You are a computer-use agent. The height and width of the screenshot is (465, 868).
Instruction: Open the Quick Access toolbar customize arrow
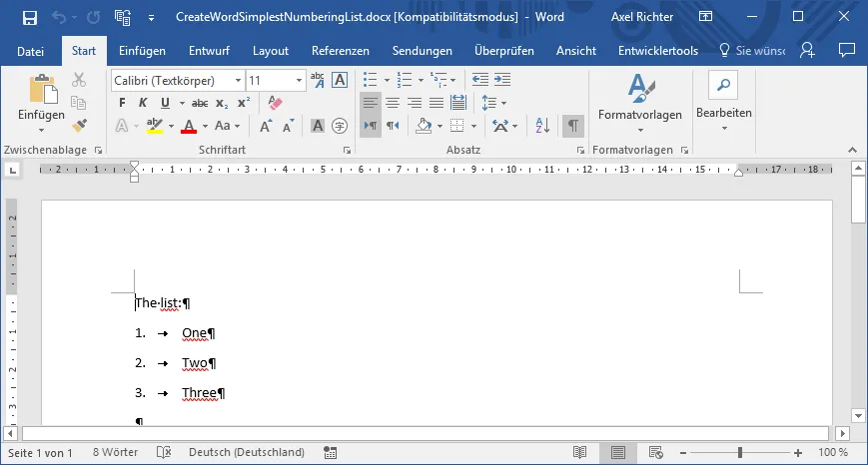pyautogui.click(x=151, y=18)
